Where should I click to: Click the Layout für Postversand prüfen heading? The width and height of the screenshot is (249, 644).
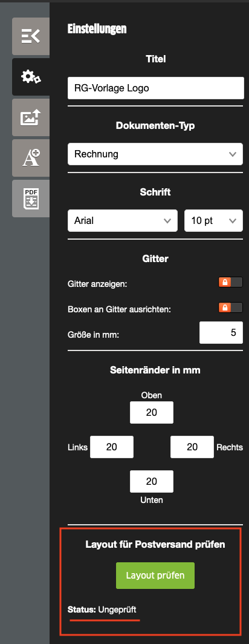coord(155,545)
